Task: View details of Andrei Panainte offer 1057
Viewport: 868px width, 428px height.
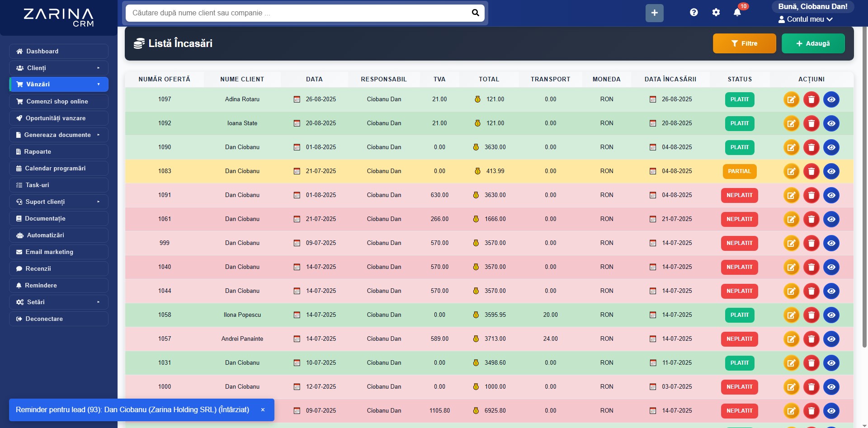Action: pos(831,339)
